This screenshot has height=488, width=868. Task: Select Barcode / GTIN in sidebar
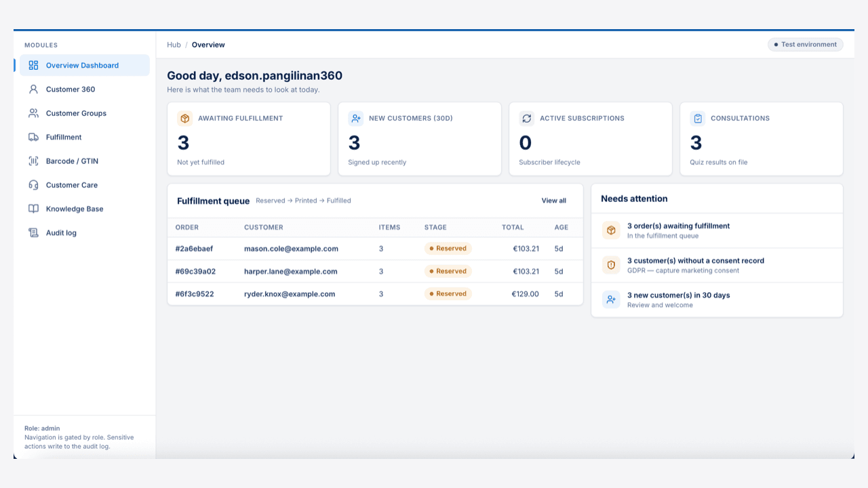85,161
